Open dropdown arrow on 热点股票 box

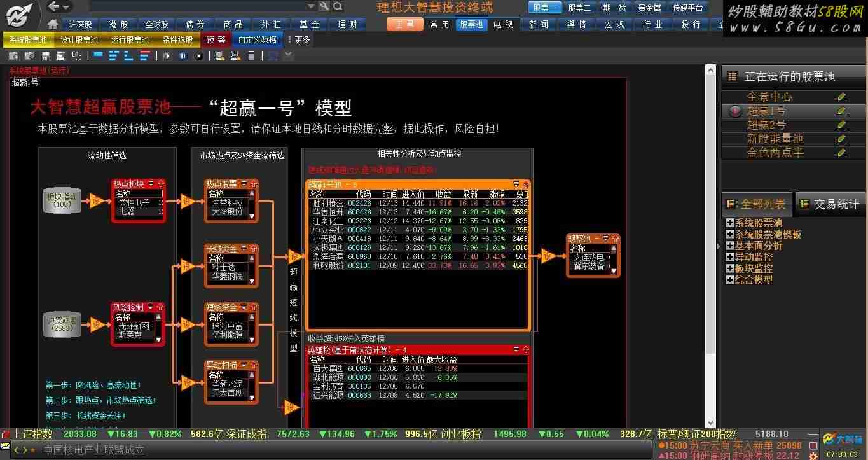(244, 184)
